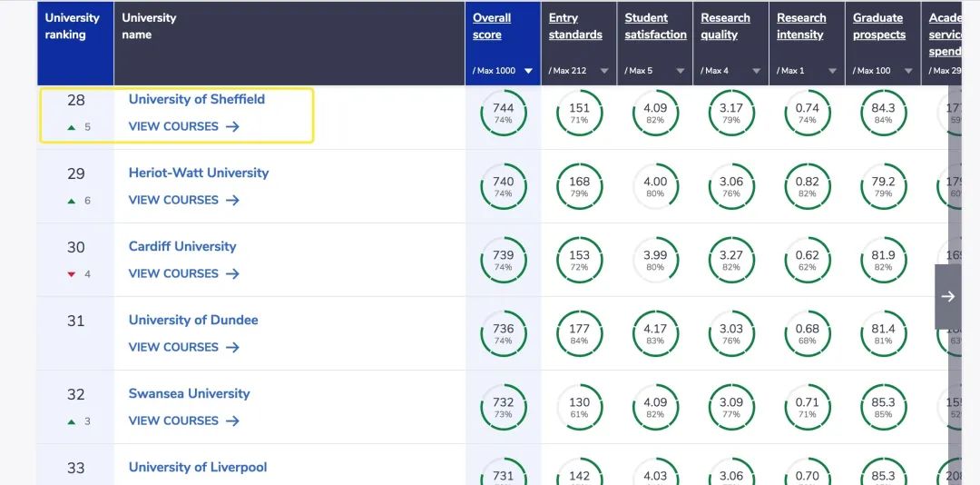The width and height of the screenshot is (980, 485).
Task: Open University of Sheffield link
Action: click(197, 99)
